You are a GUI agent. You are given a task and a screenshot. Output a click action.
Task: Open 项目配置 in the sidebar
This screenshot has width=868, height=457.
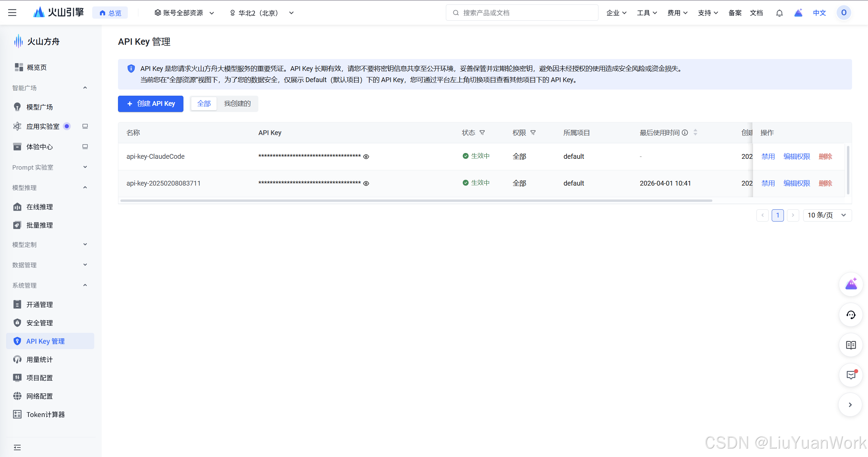click(40, 378)
